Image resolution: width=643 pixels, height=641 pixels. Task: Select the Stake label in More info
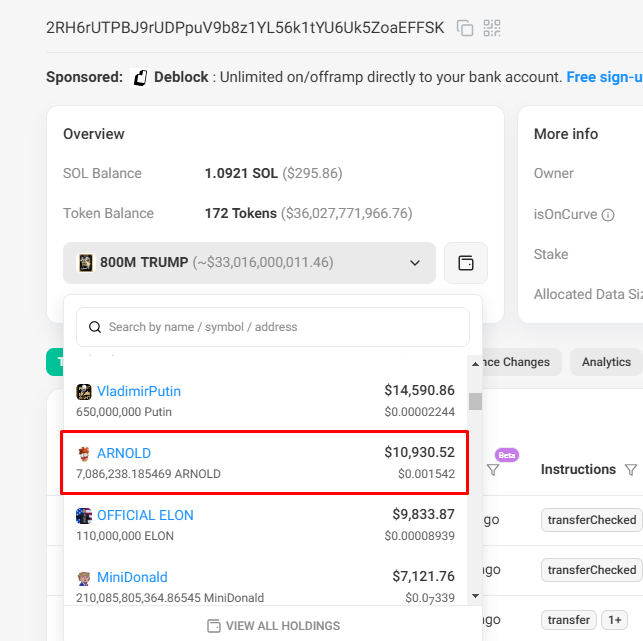[x=551, y=254]
